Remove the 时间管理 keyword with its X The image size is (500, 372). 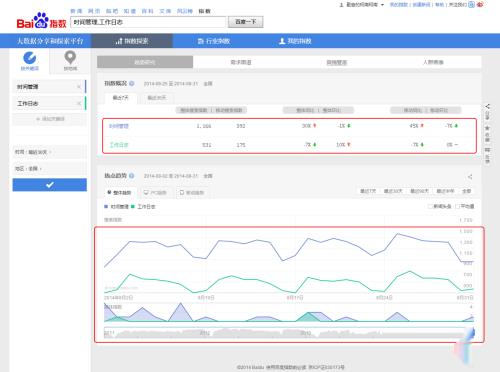79,87
